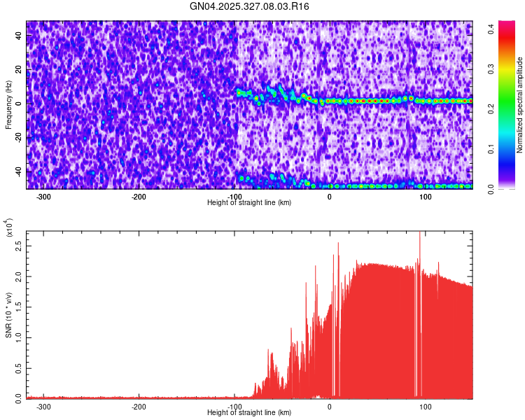Click the 1.0 tick on the SNR axis
Viewport: 525px width, 420px height.
coord(18,337)
